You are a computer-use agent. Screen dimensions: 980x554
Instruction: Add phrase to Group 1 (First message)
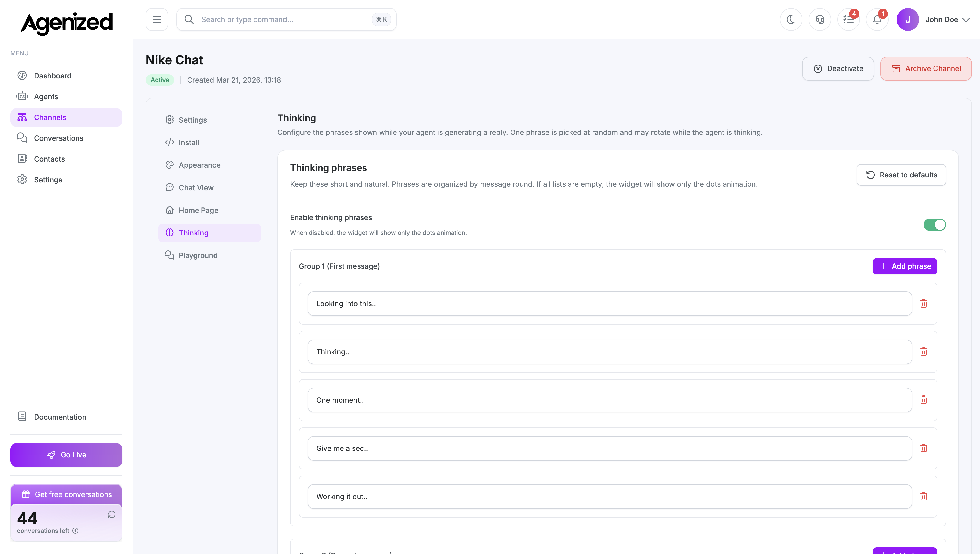[905, 266]
